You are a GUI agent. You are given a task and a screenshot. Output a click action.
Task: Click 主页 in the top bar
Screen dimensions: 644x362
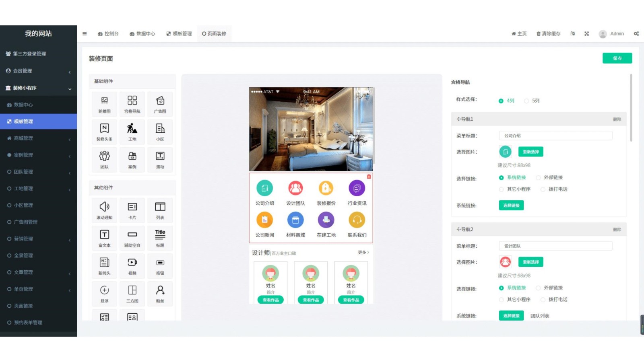tap(519, 34)
